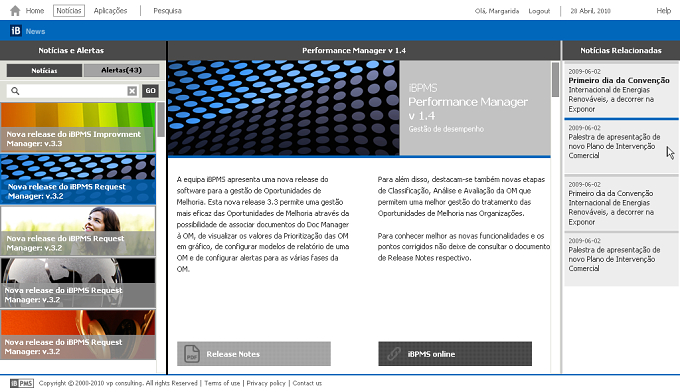Image resolution: width=680 pixels, height=392 pixels.
Task: Click the news search input field
Action: 73,91
